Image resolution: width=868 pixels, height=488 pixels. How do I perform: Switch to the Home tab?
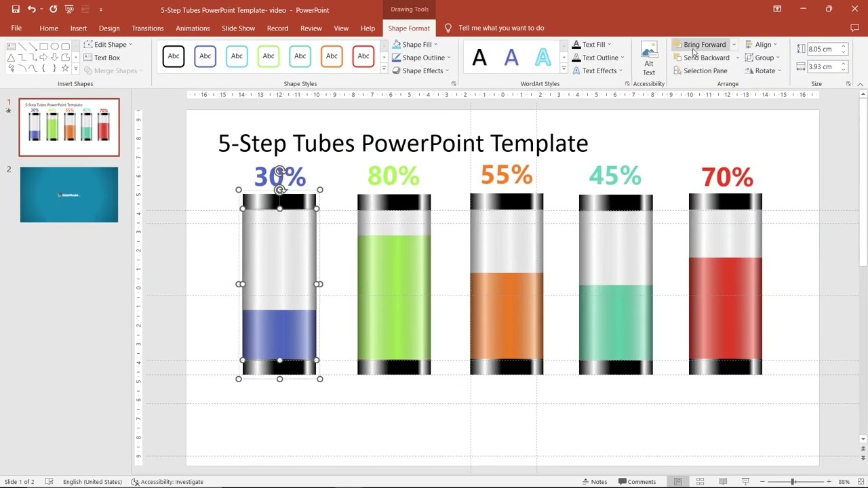[49, 28]
